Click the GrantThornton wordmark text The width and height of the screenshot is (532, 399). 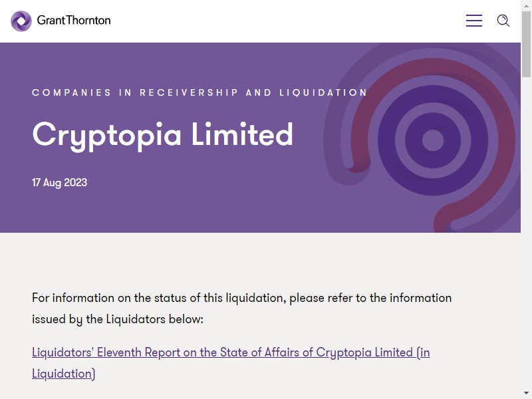pyautogui.click(x=74, y=21)
